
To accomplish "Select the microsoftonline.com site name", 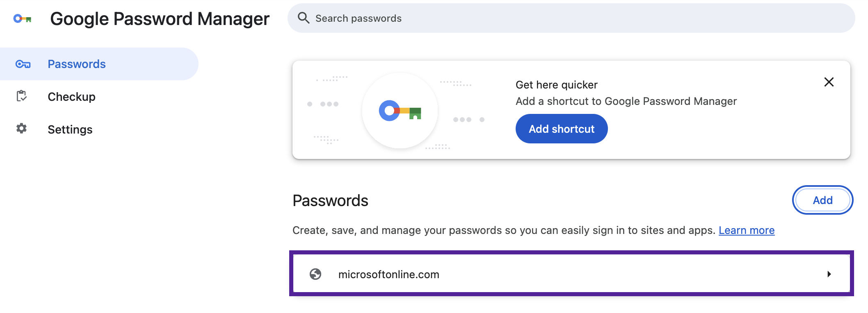I will (388, 274).
